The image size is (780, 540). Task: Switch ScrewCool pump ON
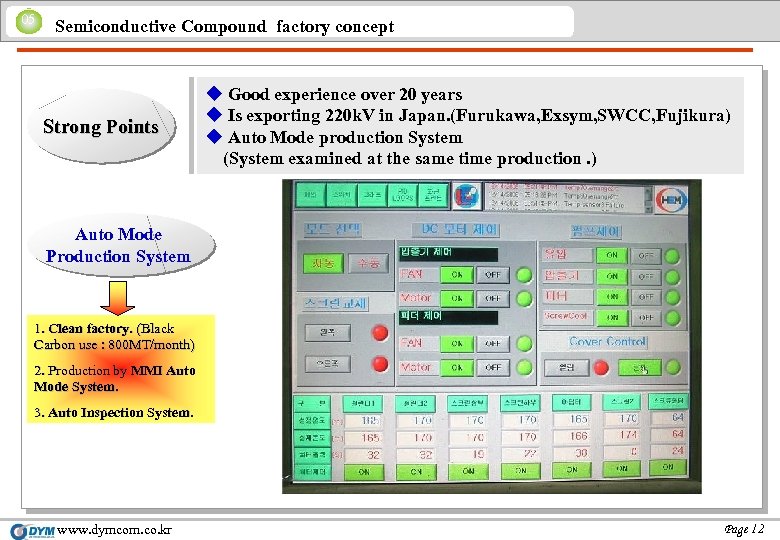point(612,317)
